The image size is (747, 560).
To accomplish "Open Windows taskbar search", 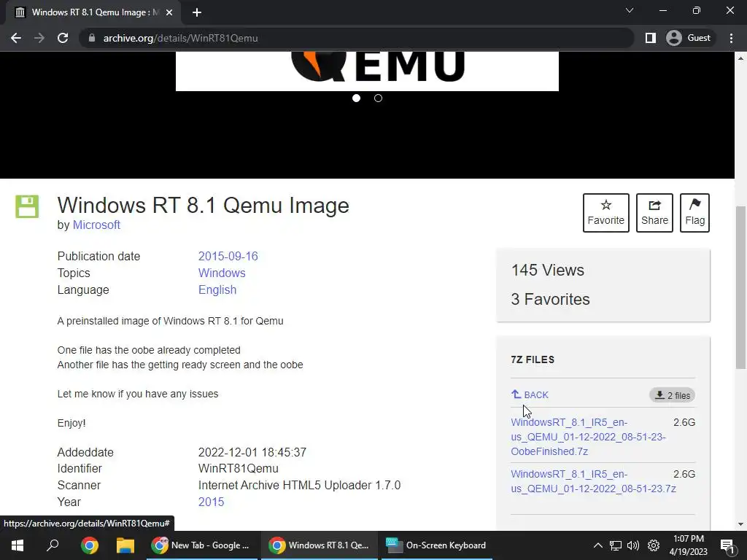I will coord(53,545).
